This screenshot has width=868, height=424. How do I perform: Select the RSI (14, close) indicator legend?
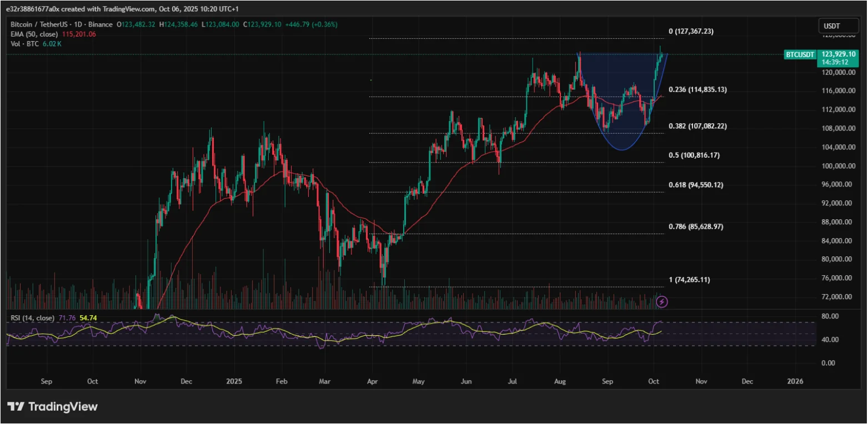coord(31,318)
